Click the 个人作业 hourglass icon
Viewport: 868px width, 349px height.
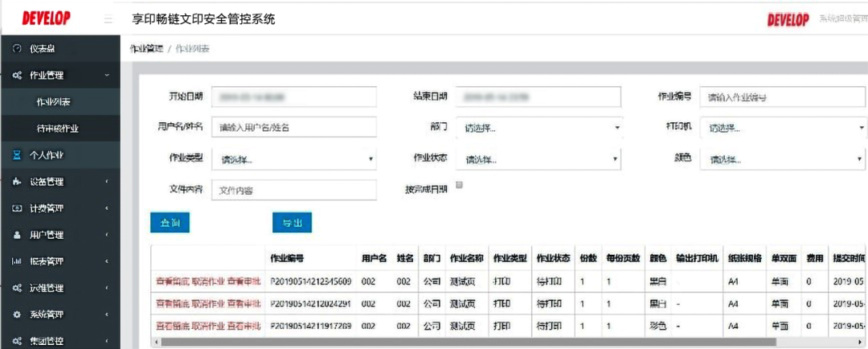click(x=17, y=155)
